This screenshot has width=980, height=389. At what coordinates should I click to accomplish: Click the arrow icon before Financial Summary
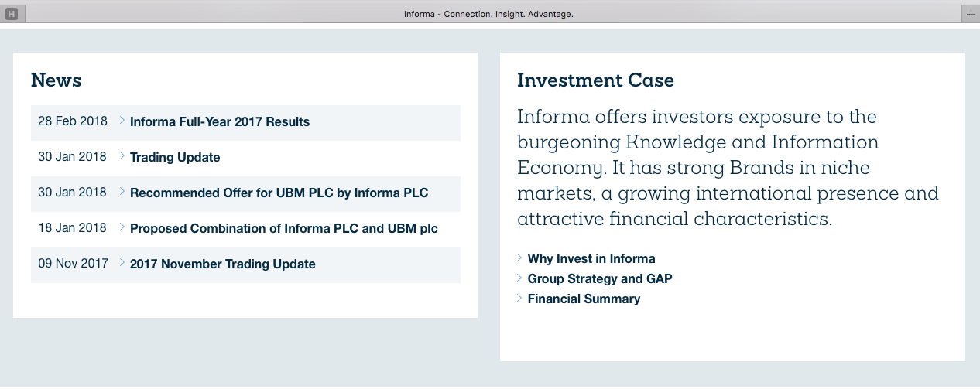click(519, 299)
